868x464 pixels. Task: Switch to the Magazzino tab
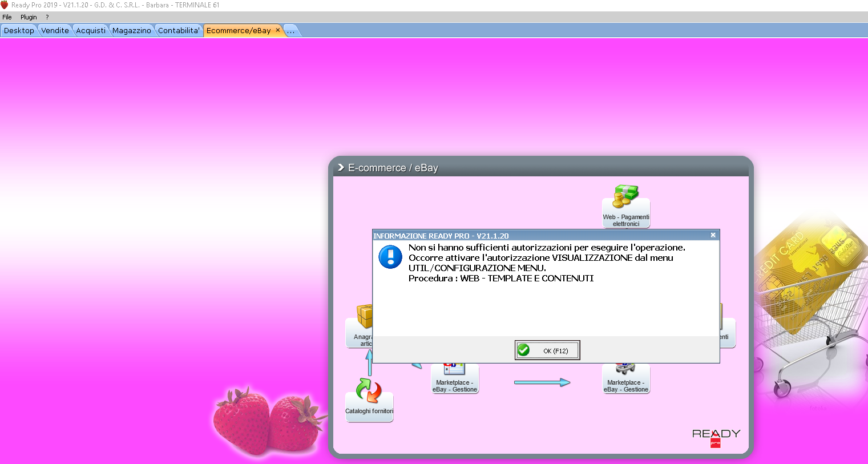(x=131, y=30)
